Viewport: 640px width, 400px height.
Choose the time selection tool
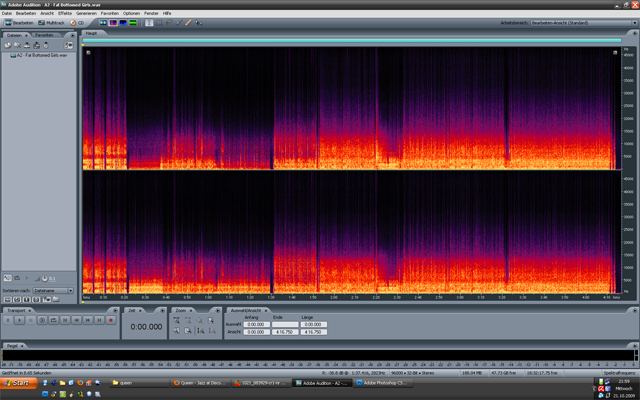(149, 23)
